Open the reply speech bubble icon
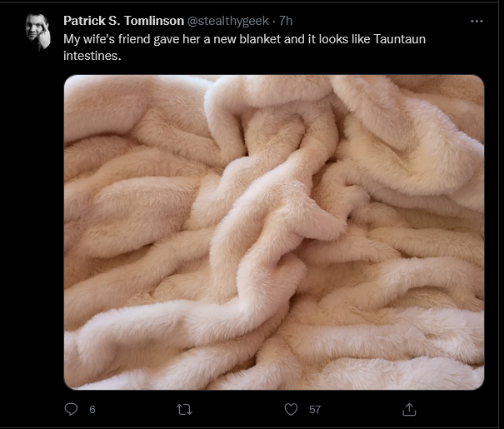This screenshot has width=504, height=429. [x=71, y=409]
